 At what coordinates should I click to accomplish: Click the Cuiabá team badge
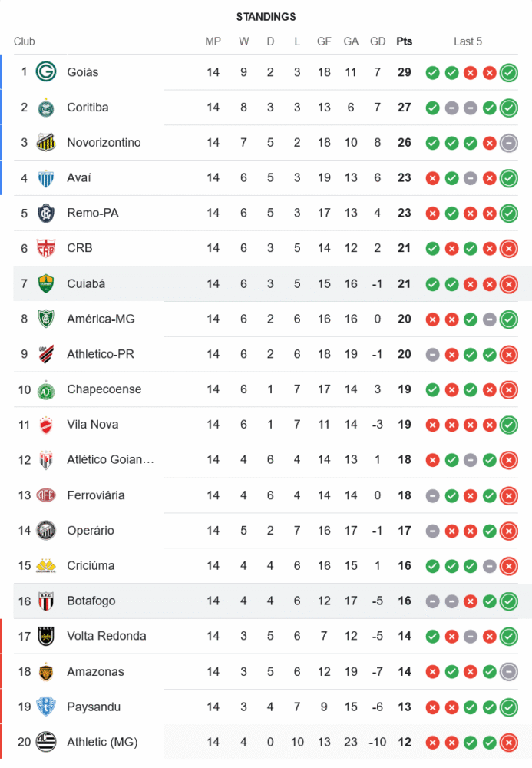click(x=46, y=284)
